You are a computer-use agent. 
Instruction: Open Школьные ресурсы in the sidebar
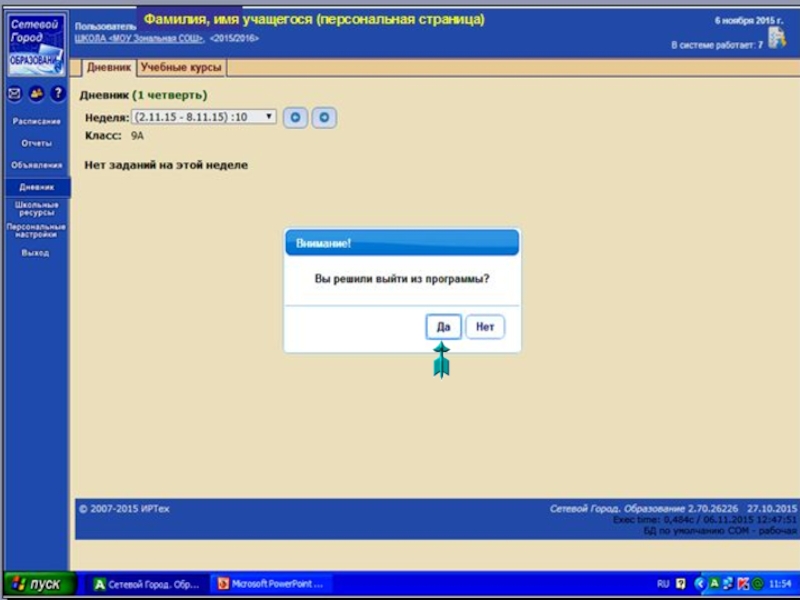pyautogui.click(x=36, y=208)
